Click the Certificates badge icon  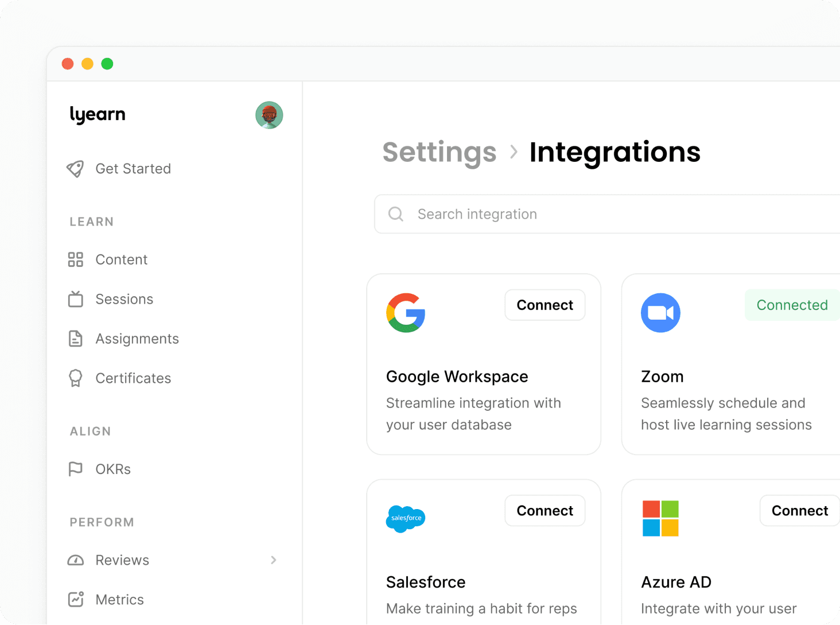(75, 378)
